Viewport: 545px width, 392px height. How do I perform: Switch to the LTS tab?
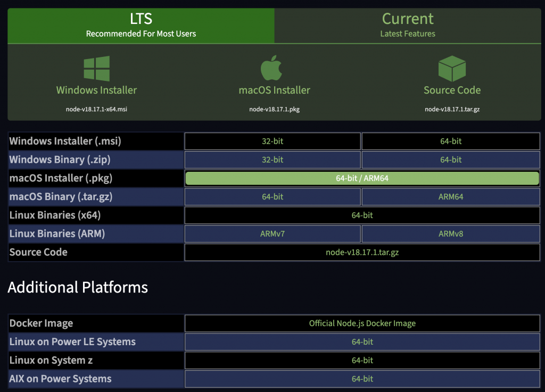pyautogui.click(x=141, y=26)
